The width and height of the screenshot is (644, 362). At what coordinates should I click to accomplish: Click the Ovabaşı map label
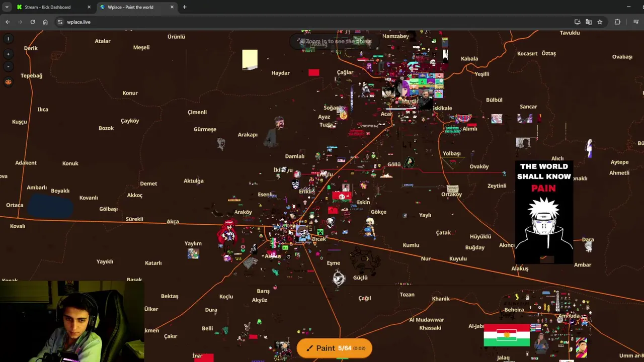(622, 57)
